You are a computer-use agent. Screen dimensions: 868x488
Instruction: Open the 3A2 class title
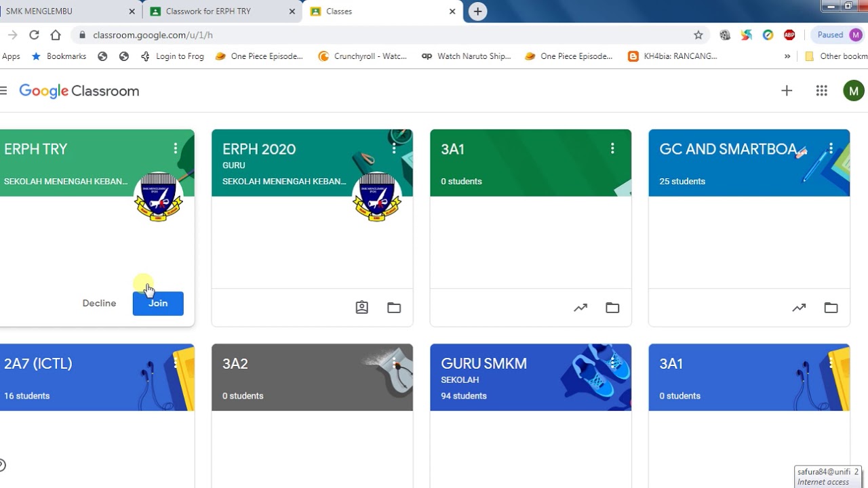pos(235,364)
